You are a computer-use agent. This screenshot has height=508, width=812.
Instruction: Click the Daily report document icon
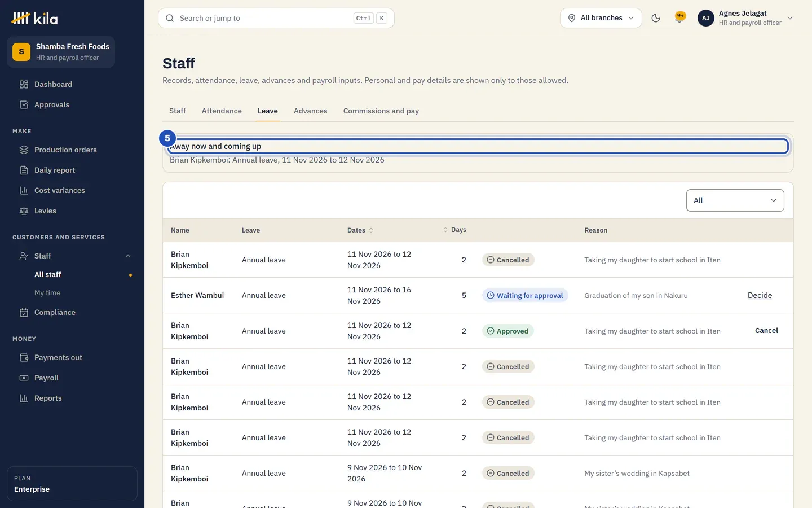point(24,170)
